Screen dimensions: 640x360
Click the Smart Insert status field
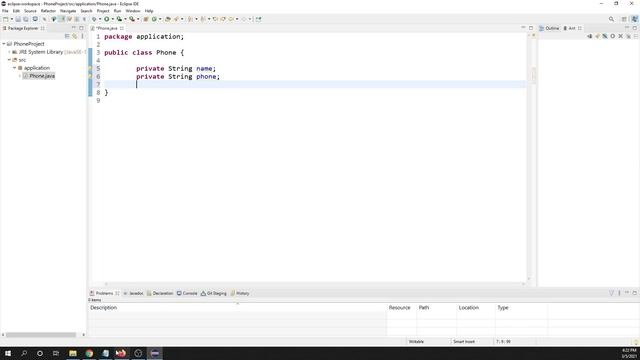464,342
